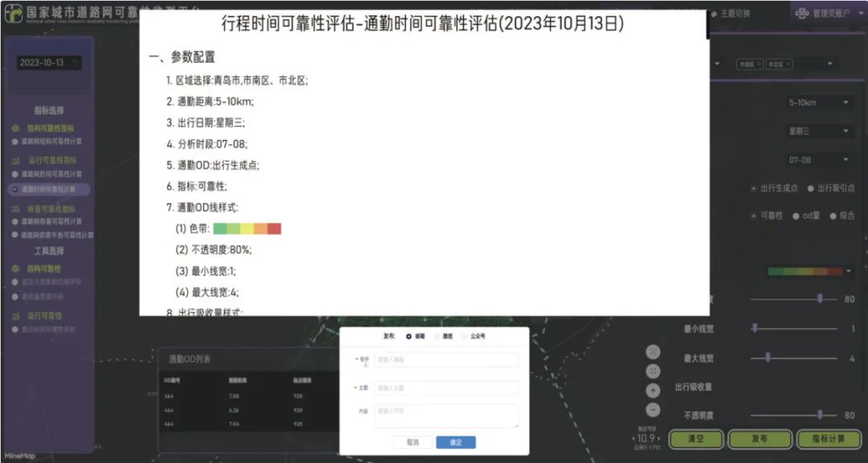Click the fullscreen map control icon above plus
868x463 pixels.
[653, 371]
